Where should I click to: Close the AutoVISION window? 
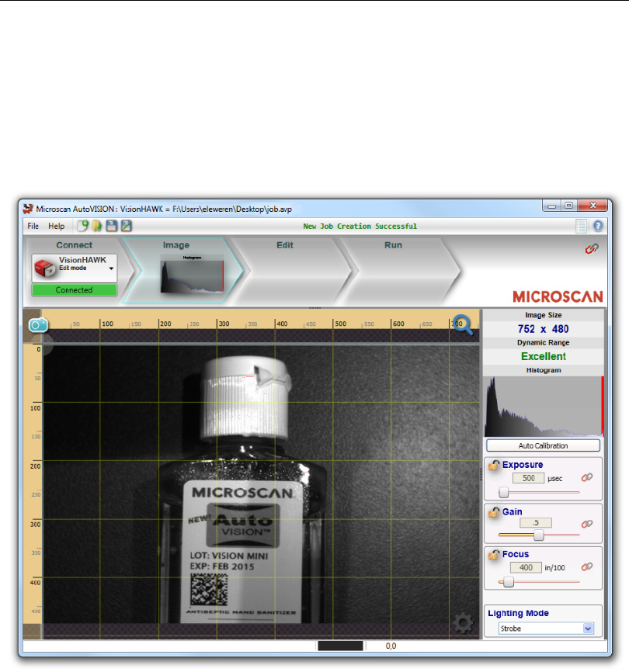[593, 206]
